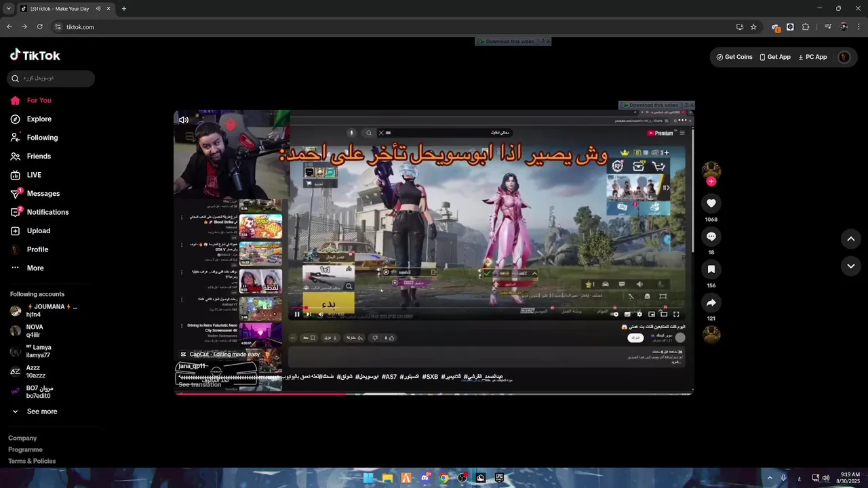Viewport: 868px width, 488px height.
Task: Like the video with the heart icon
Action: point(711,203)
